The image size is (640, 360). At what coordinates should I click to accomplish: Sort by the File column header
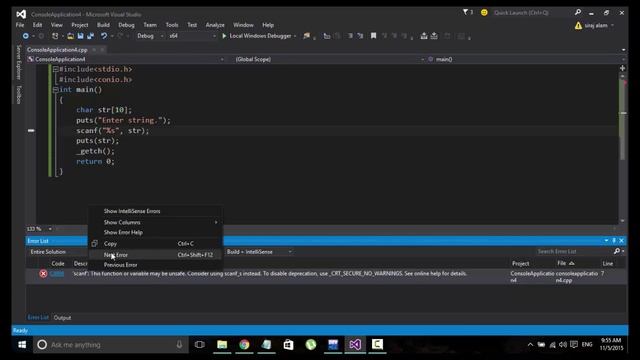[562, 264]
